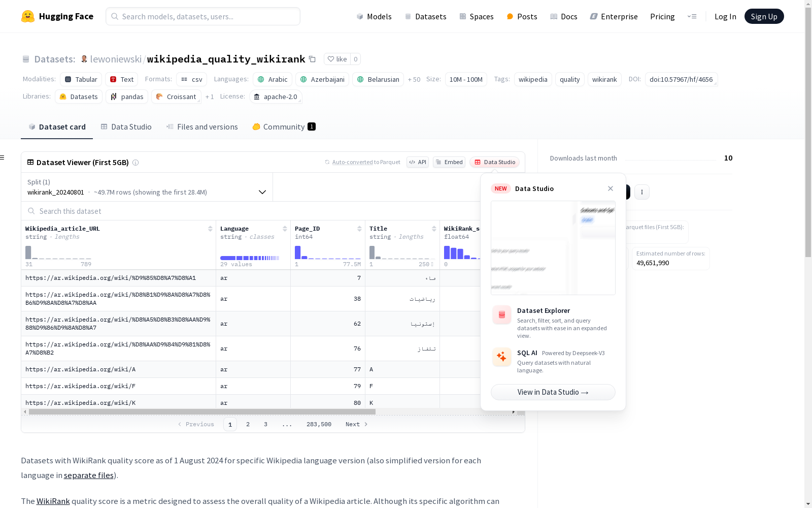The image size is (812, 508).
Task: Click the csv format tag
Action: pos(192,79)
